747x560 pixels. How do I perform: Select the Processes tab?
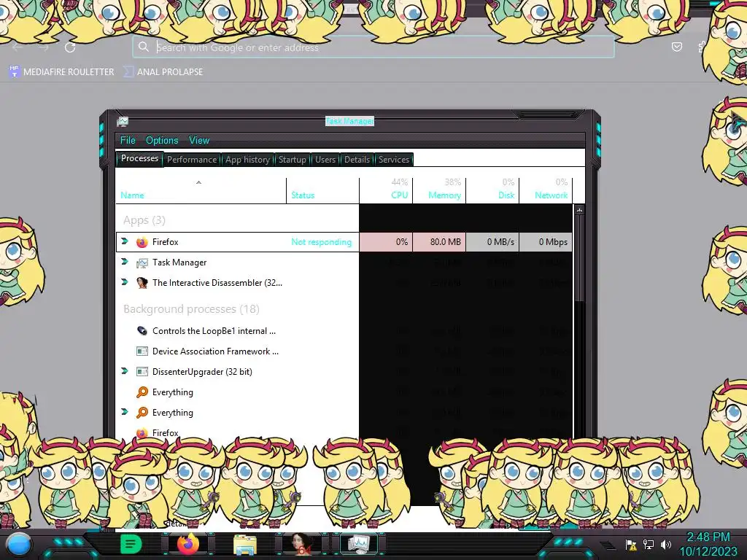(139, 158)
